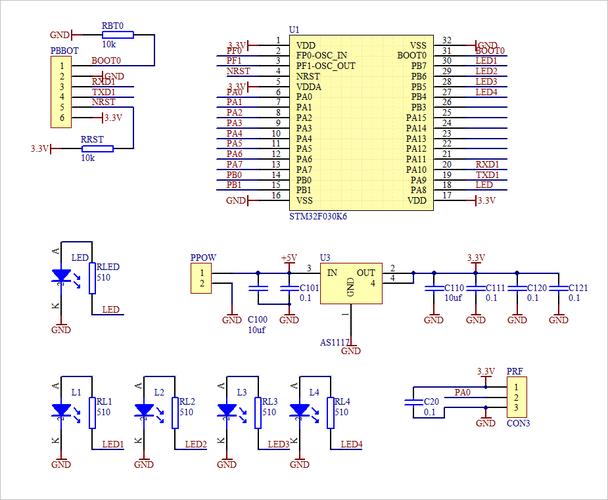Click the BOOT0 label on pin 31
Viewport: 608px width, 500px height.
(490, 51)
